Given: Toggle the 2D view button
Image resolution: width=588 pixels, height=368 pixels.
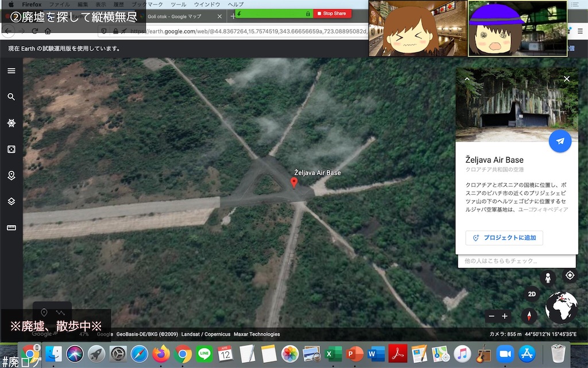Looking at the screenshot, I should pos(532,294).
